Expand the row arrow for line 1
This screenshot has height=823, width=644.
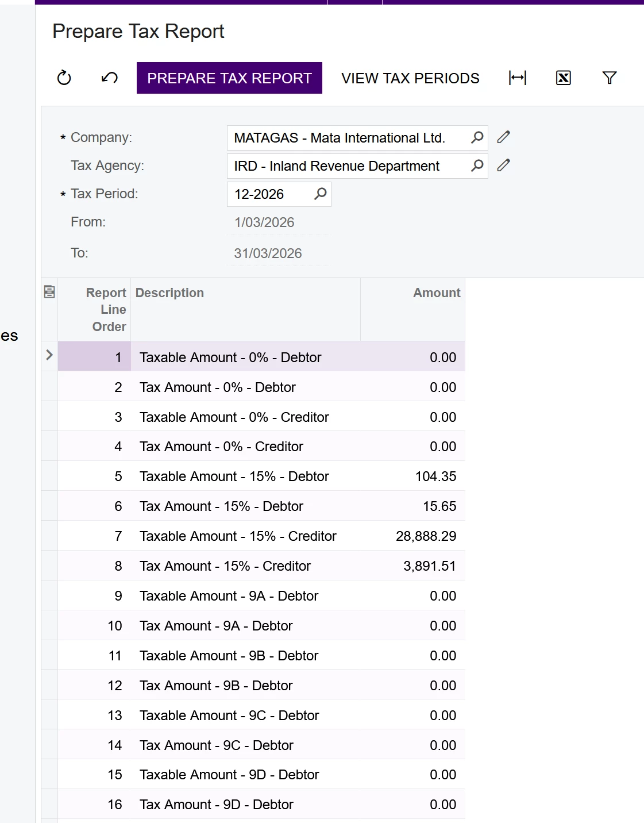49,355
